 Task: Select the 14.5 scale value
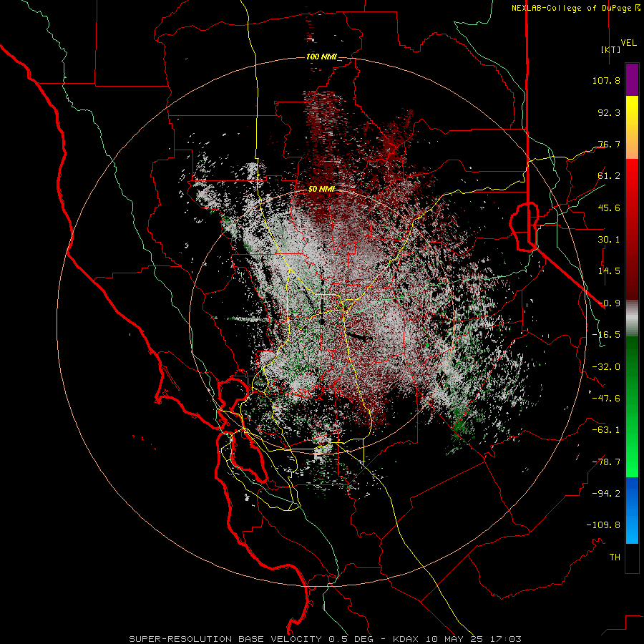[x=609, y=271]
